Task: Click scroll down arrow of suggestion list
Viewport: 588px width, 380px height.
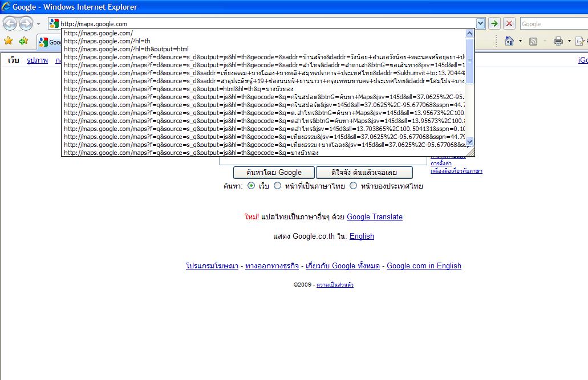Action: tap(469, 142)
